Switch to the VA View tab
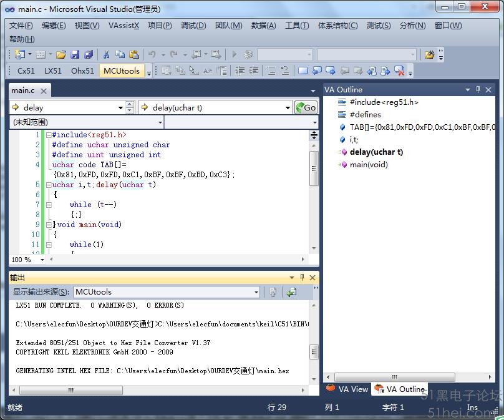504x420 pixels. [348, 389]
